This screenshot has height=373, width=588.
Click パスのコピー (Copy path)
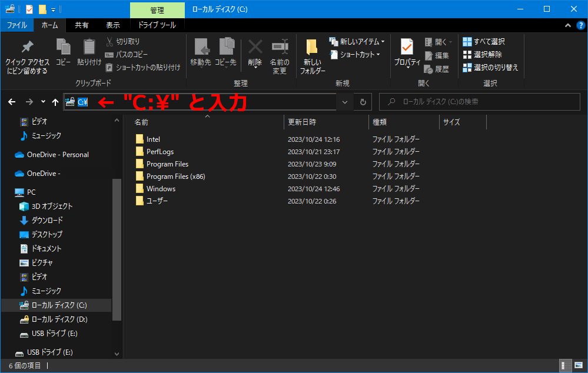(127, 55)
